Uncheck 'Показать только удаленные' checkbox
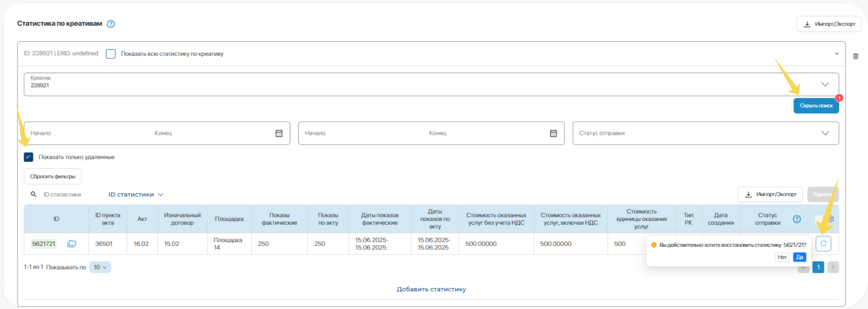Image resolution: width=868 pixels, height=309 pixels. (29, 157)
